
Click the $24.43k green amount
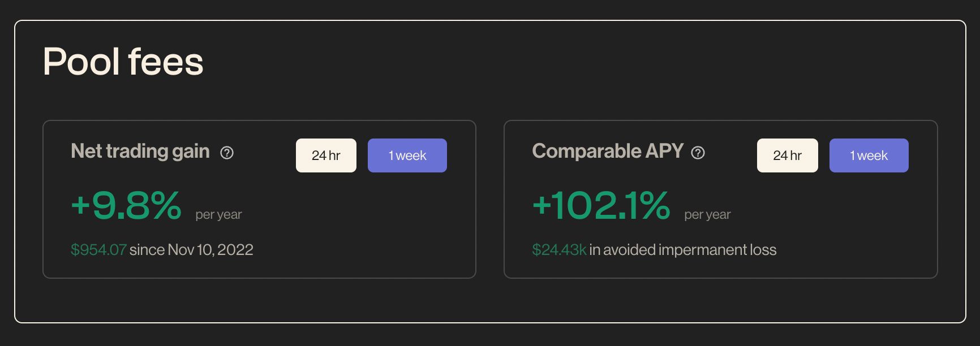click(x=559, y=250)
